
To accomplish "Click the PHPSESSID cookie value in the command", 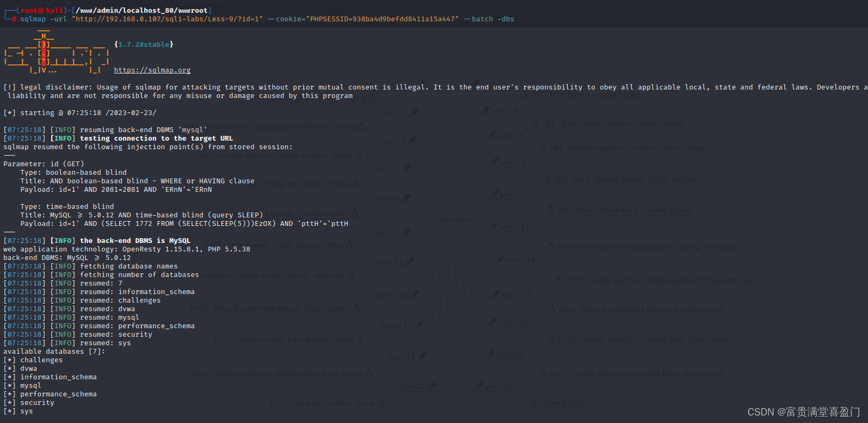I will tap(383, 19).
